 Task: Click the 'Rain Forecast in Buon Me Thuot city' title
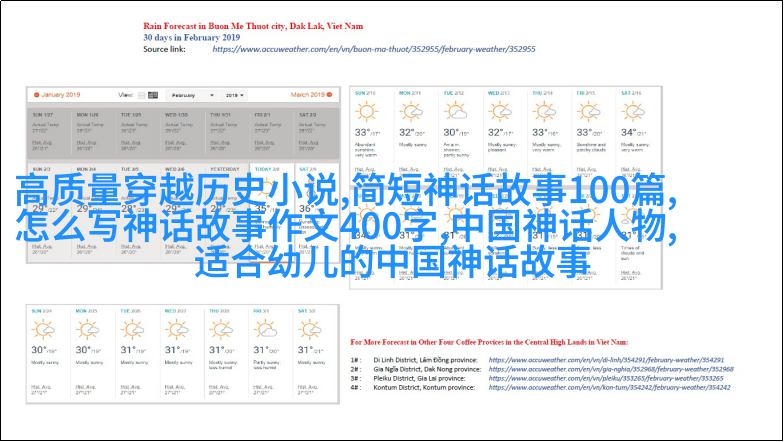click(x=253, y=26)
